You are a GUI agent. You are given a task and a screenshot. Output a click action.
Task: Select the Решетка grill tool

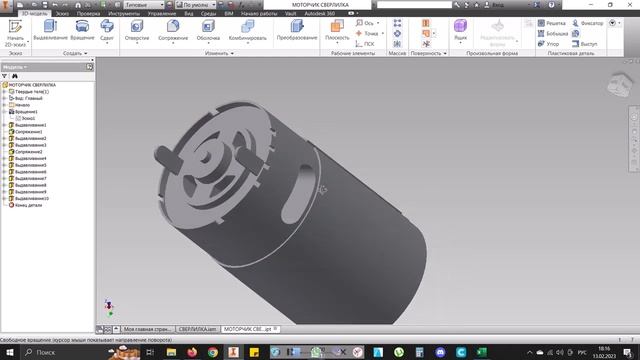(x=551, y=23)
